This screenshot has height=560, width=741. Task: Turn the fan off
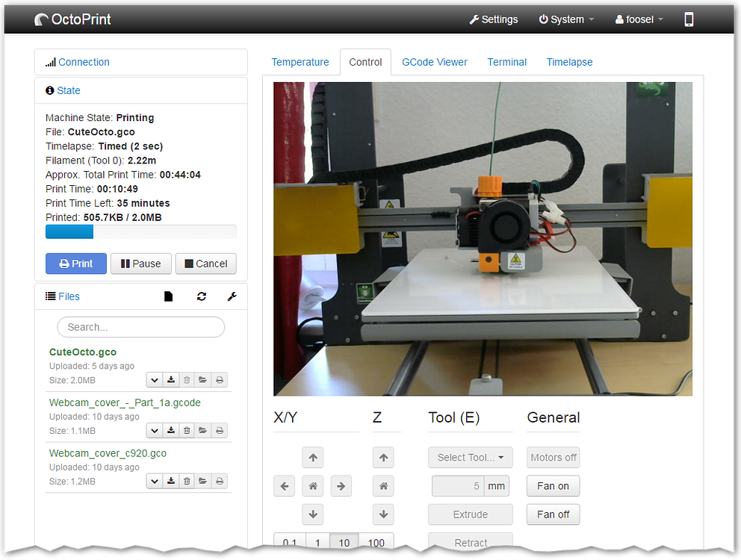point(553,514)
